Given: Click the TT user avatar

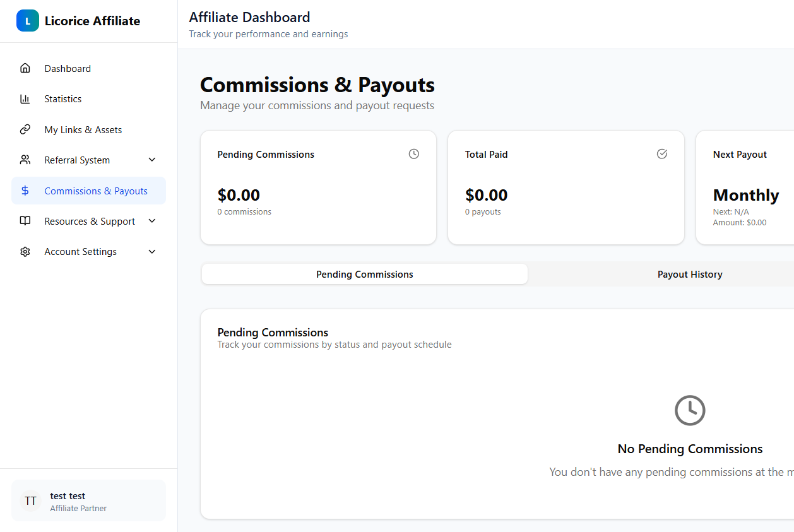Looking at the screenshot, I should pyautogui.click(x=30, y=501).
